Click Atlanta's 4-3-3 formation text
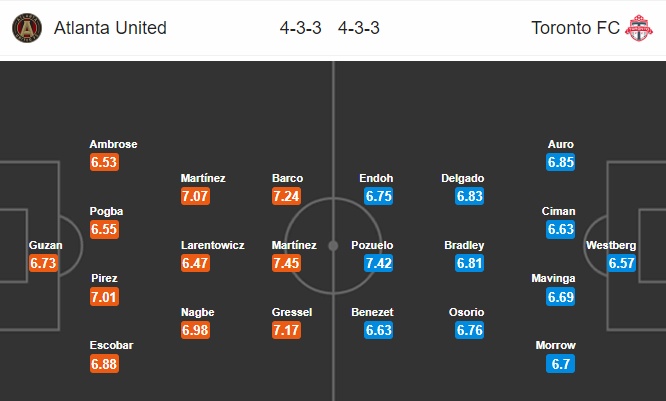The width and height of the screenshot is (666, 401). pos(300,28)
